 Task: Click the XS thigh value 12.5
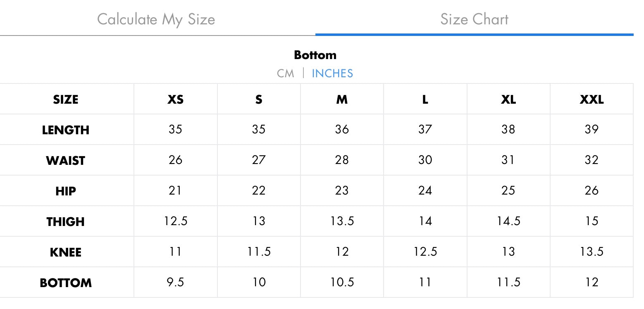coord(176,221)
